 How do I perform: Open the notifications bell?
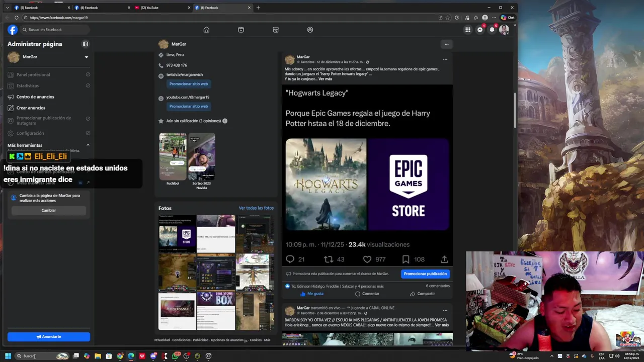(492, 30)
